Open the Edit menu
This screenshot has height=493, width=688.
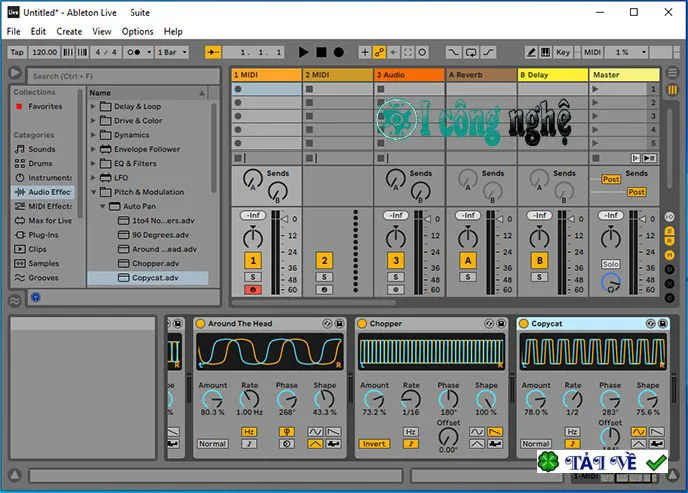coord(38,32)
